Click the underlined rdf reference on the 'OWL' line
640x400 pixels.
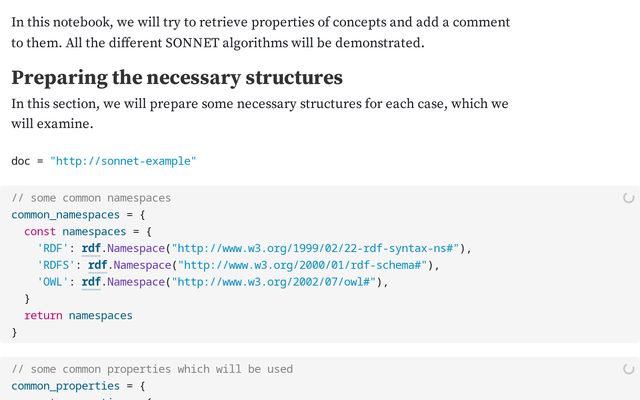pyautogui.click(x=91, y=282)
